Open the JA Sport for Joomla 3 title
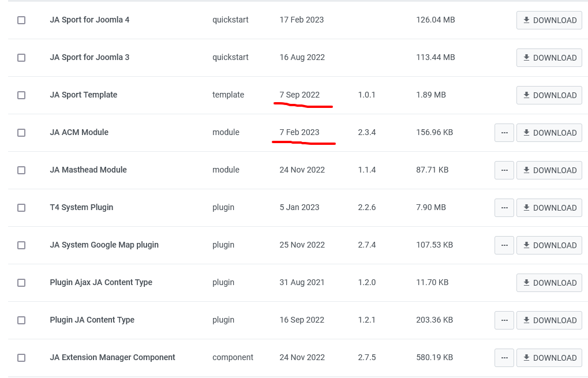Image resolution: width=588 pixels, height=378 pixels. tap(89, 57)
